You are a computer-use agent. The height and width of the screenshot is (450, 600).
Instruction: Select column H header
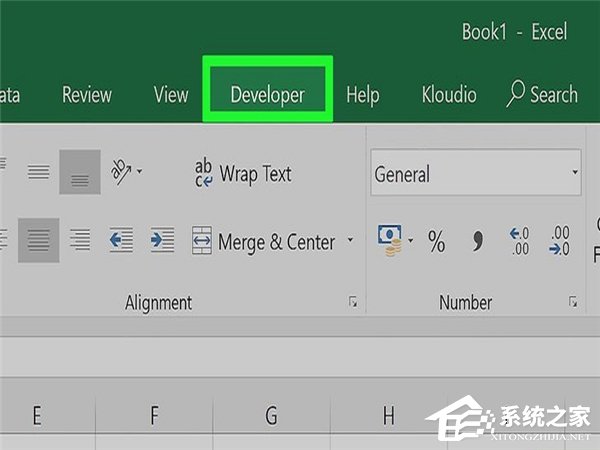[x=388, y=415]
